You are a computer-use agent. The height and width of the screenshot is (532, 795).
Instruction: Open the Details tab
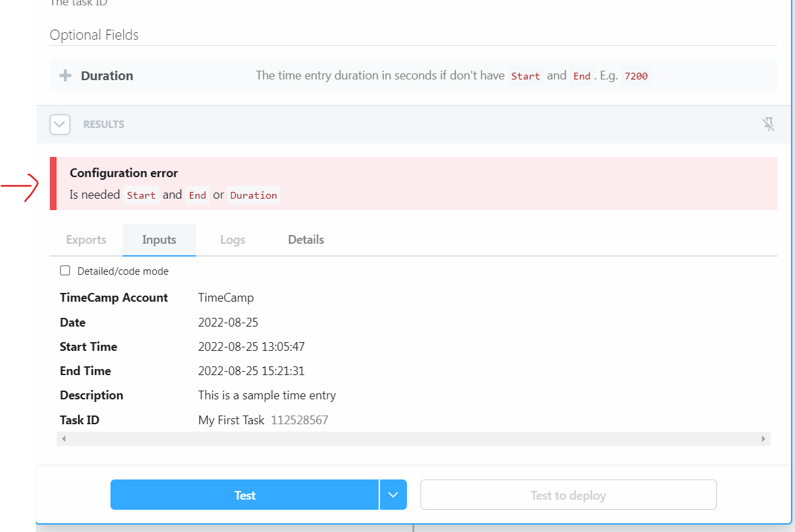click(x=306, y=240)
